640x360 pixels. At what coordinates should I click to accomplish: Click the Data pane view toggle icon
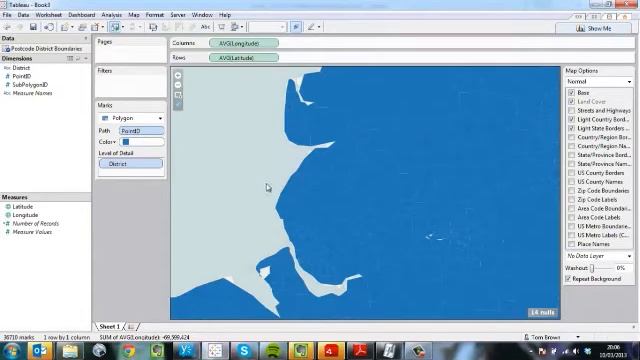click(x=70, y=58)
